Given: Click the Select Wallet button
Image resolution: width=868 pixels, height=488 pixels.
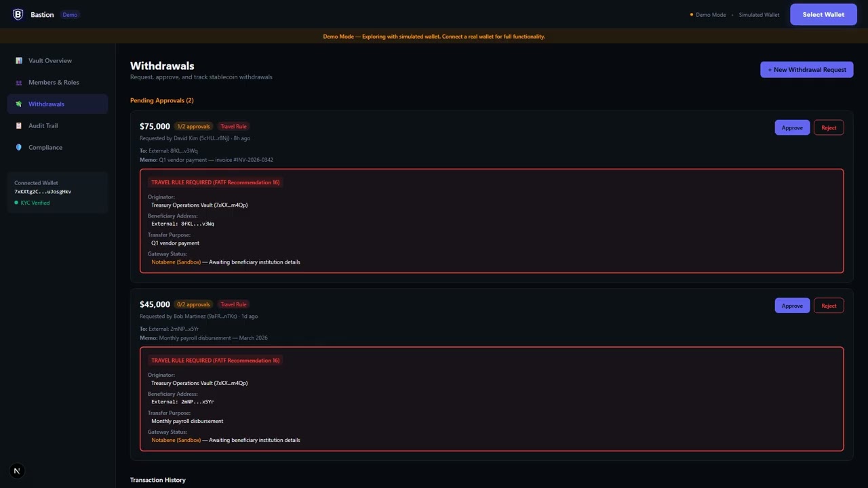Looking at the screenshot, I should (823, 14).
